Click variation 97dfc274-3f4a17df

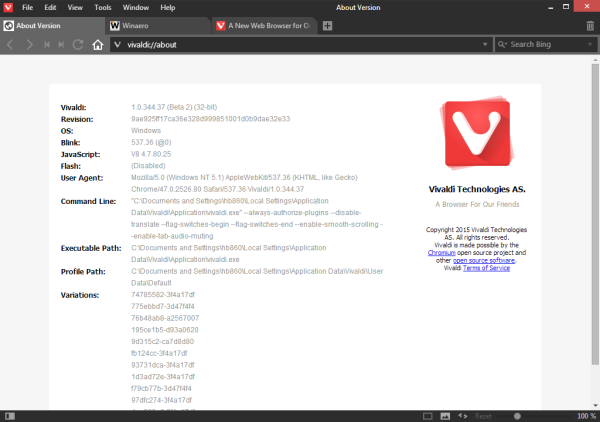click(161, 400)
